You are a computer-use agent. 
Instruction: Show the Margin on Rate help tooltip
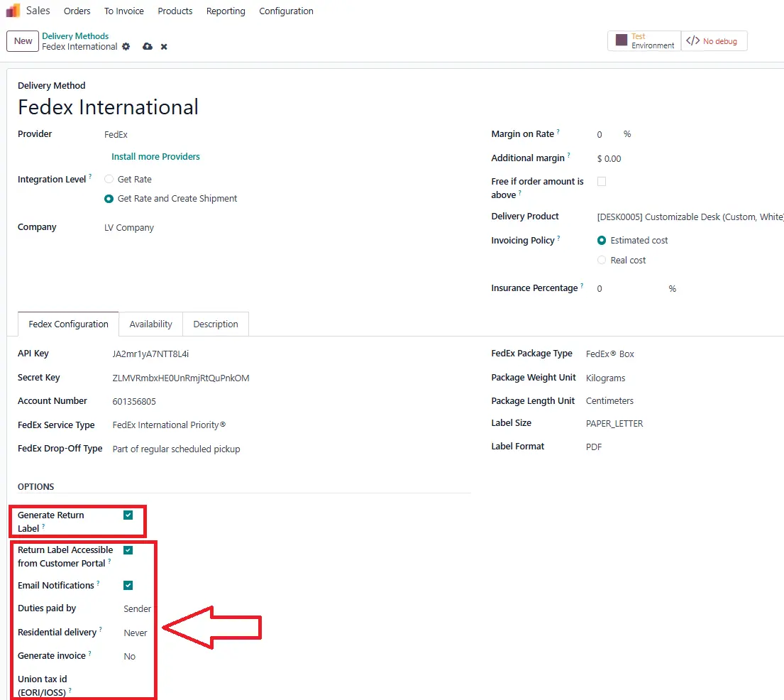click(x=558, y=131)
